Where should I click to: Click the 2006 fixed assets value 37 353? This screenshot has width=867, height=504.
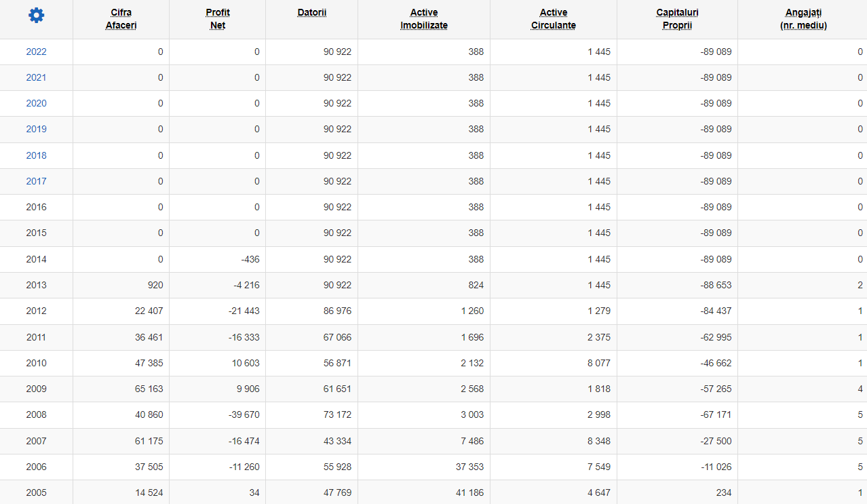coord(469,467)
